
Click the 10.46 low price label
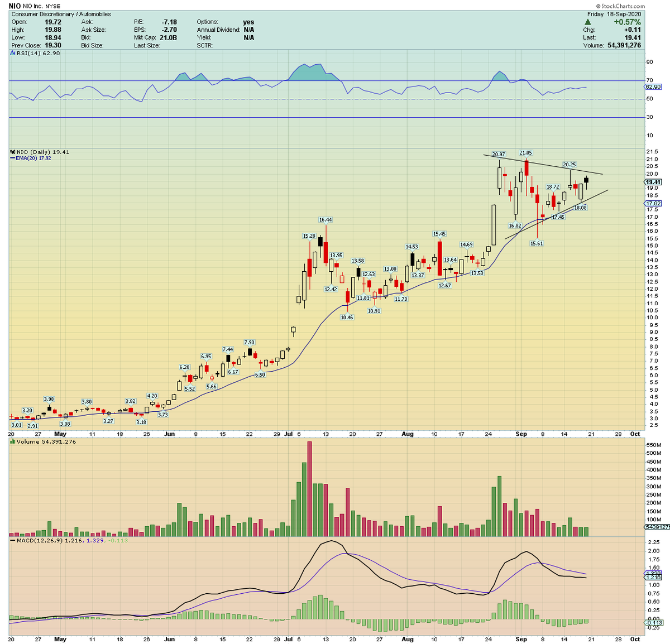point(347,317)
